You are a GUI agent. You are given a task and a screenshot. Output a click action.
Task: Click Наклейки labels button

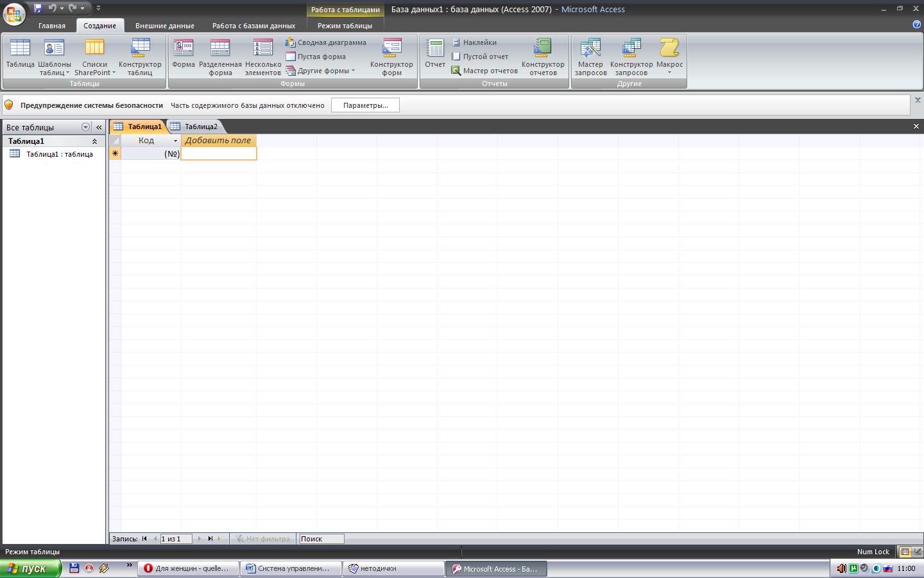click(x=474, y=42)
